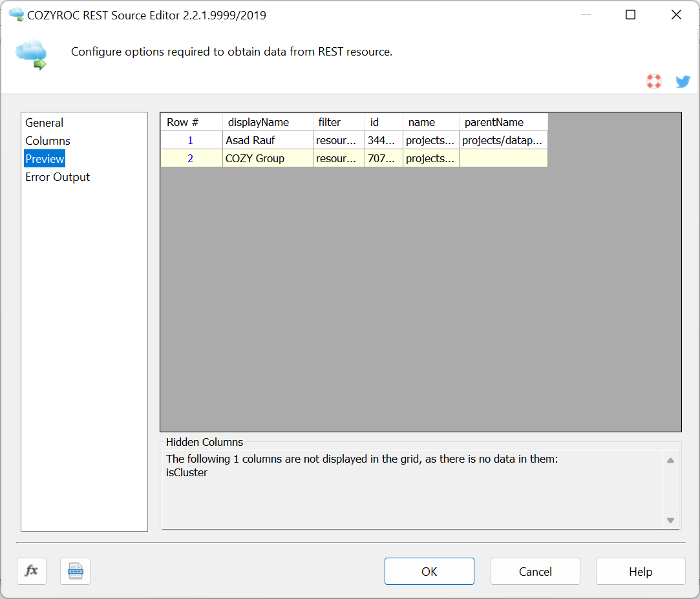The height and width of the screenshot is (599, 700).
Task: Select row number 2 cell
Action: [191, 158]
